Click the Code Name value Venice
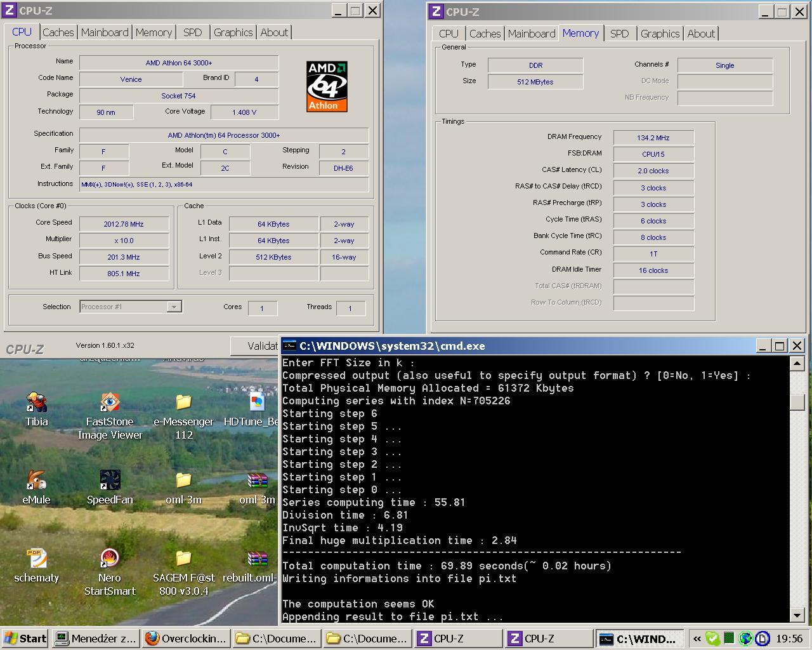Screen dimensions: 812x650 [131, 79]
